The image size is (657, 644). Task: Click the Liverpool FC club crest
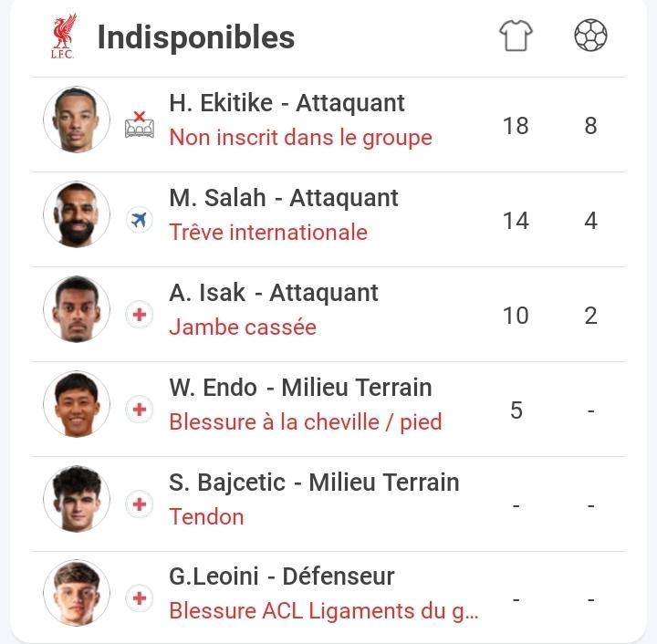63,36
